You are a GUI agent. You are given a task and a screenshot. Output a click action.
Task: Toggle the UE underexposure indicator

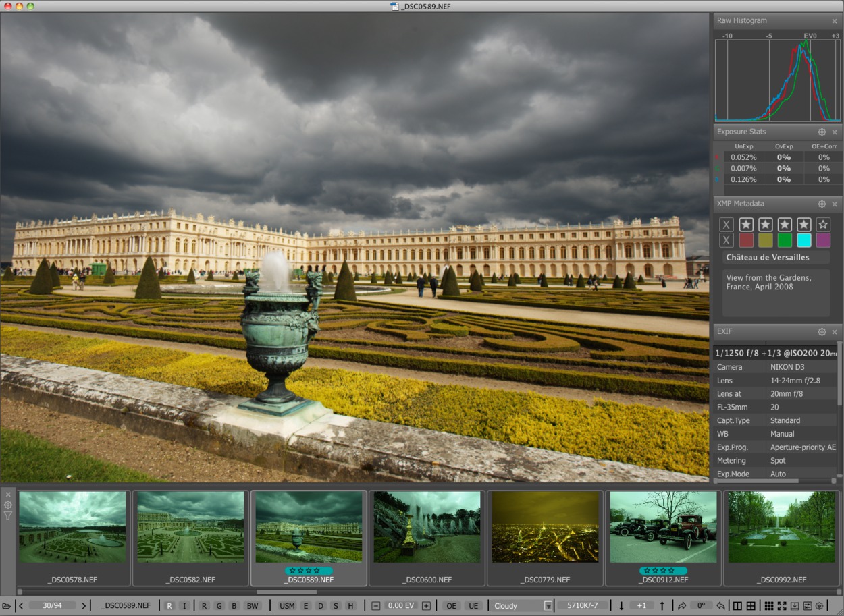coord(473,606)
